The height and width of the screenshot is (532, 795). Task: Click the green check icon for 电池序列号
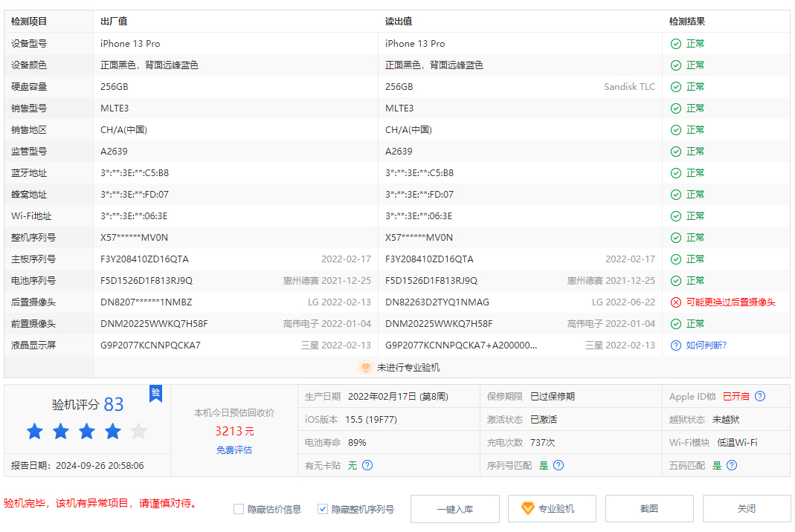click(676, 281)
